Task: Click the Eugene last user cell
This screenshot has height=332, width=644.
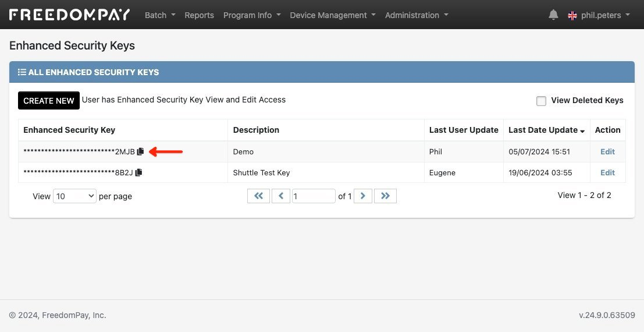Action: 464,172
